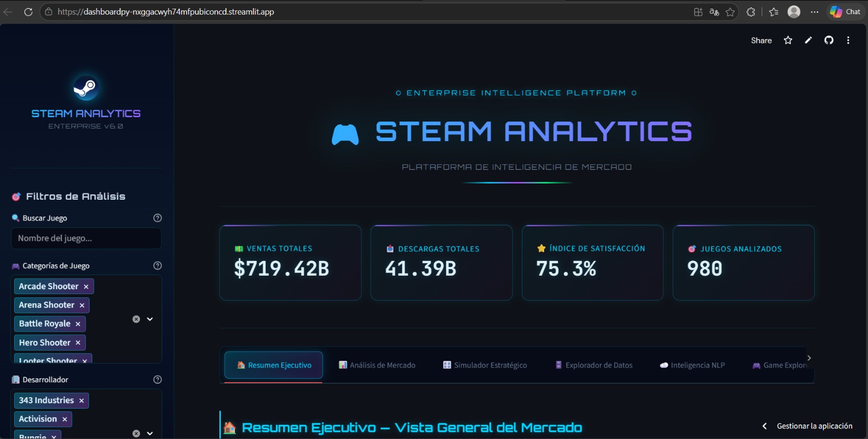Clear all selected developers
This screenshot has width=868, height=439.
(136, 433)
